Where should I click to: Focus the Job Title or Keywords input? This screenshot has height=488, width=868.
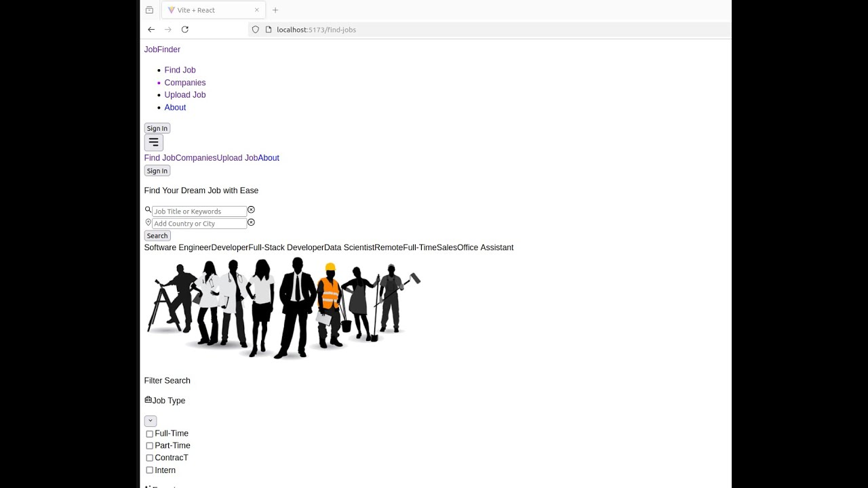(199, 211)
